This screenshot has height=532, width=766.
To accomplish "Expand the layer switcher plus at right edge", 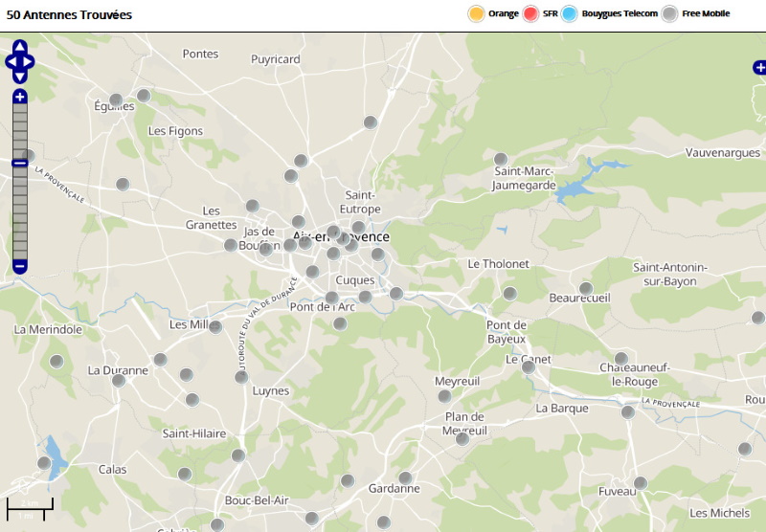I will point(759,67).
